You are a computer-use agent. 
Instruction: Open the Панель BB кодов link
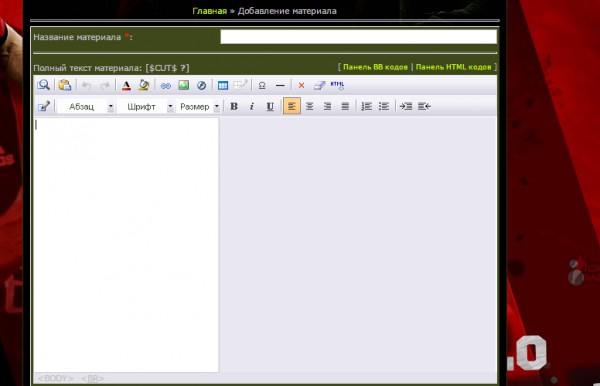[x=375, y=67]
